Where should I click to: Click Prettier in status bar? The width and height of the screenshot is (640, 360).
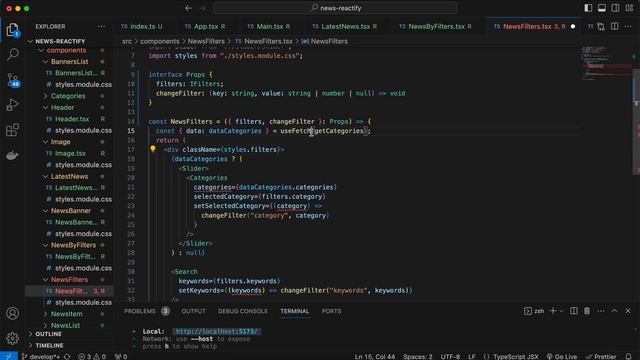pos(601,356)
